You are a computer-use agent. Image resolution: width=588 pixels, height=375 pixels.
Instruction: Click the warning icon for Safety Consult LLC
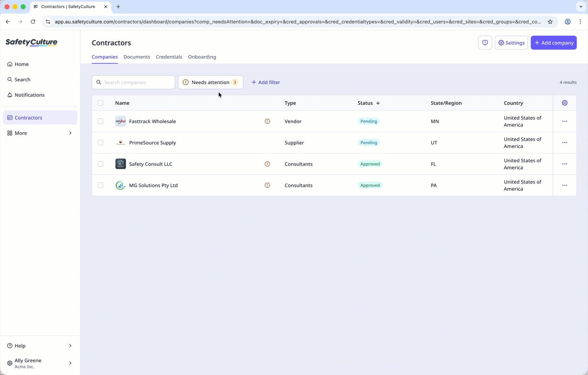tap(267, 164)
